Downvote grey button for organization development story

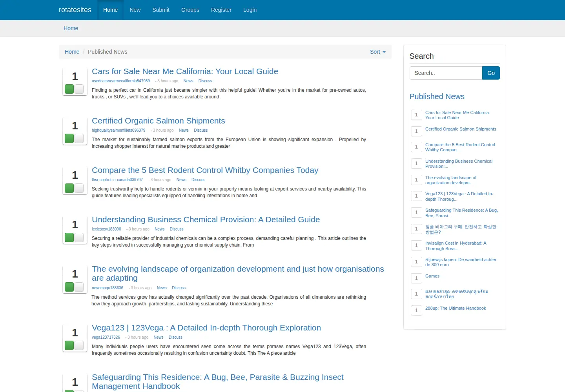(79, 287)
